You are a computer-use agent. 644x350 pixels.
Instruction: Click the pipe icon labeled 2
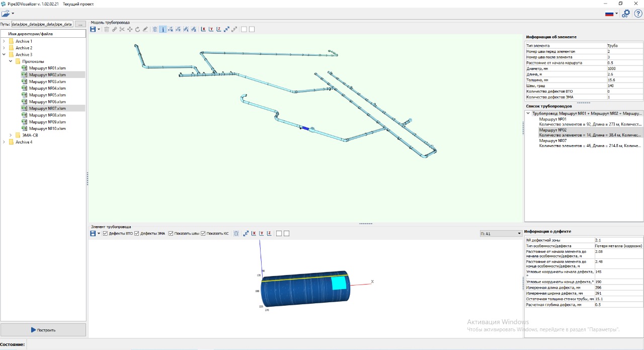click(194, 29)
